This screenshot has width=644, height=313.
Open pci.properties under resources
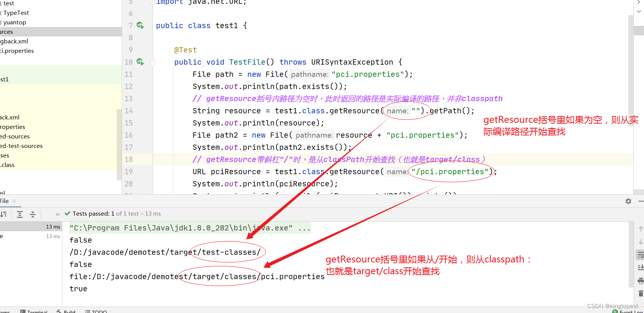[x=17, y=51]
